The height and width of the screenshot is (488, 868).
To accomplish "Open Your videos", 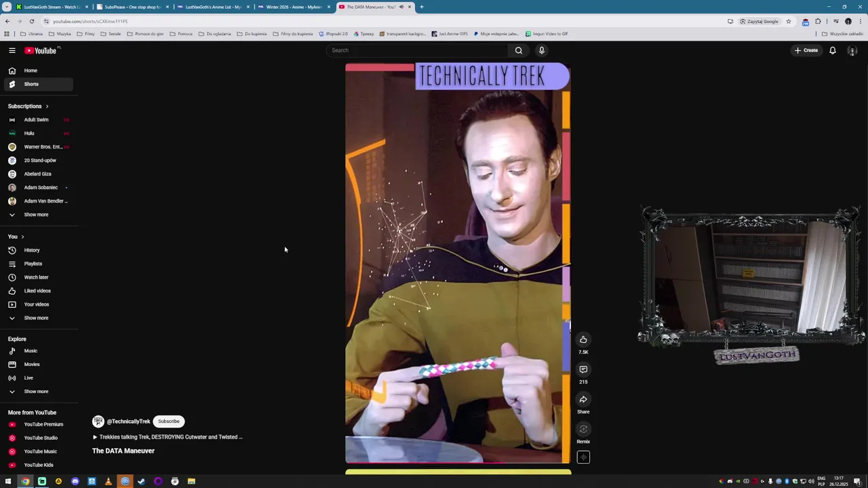I will tap(38, 304).
